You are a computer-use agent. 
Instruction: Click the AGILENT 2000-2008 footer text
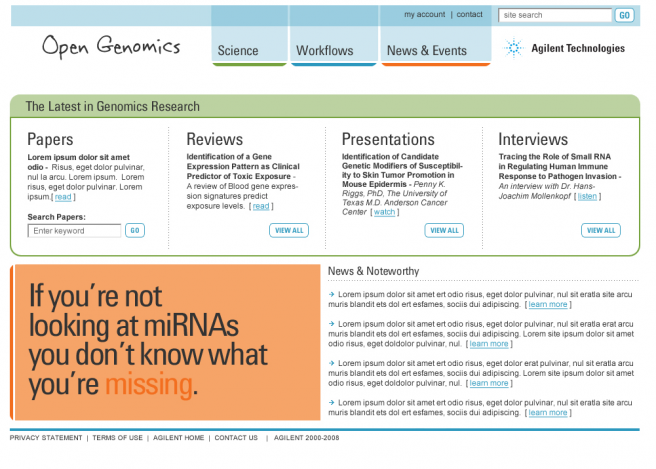click(x=307, y=438)
